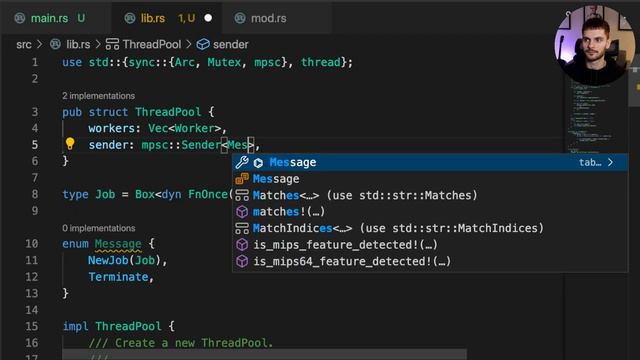640x360 pixels.
Task: Click wrench icon on first suggestion
Action: (242, 162)
